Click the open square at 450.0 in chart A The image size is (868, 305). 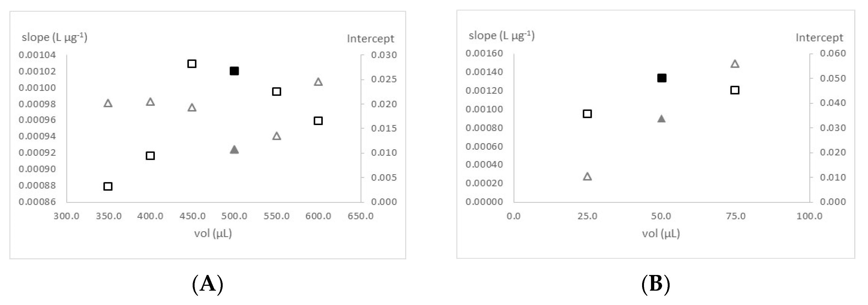[x=192, y=64]
